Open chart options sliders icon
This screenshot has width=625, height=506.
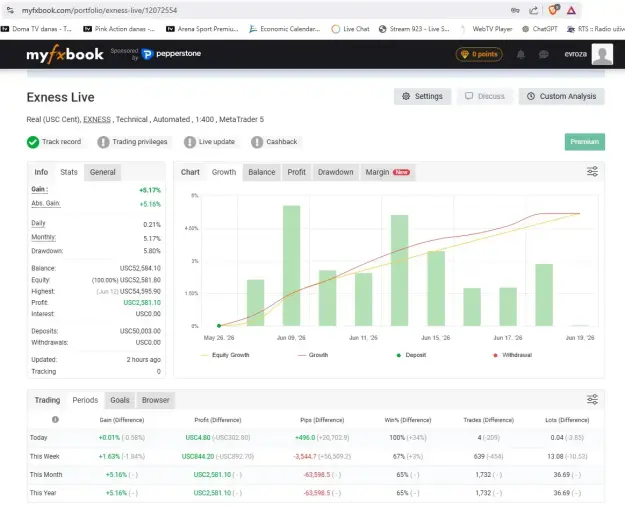[592, 171]
